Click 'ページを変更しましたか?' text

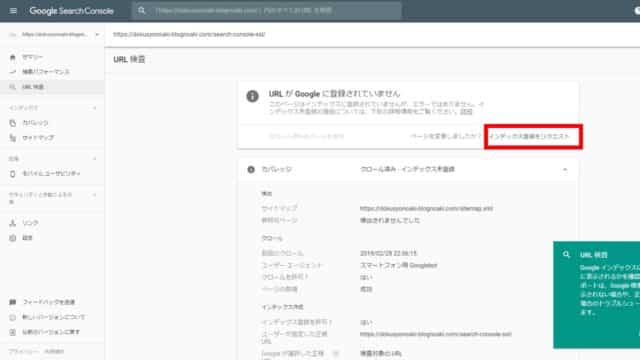point(446,136)
